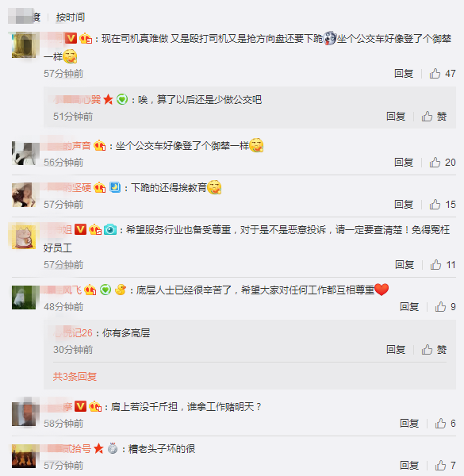Switch to the blurred hot-sort tab

point(25,17)
